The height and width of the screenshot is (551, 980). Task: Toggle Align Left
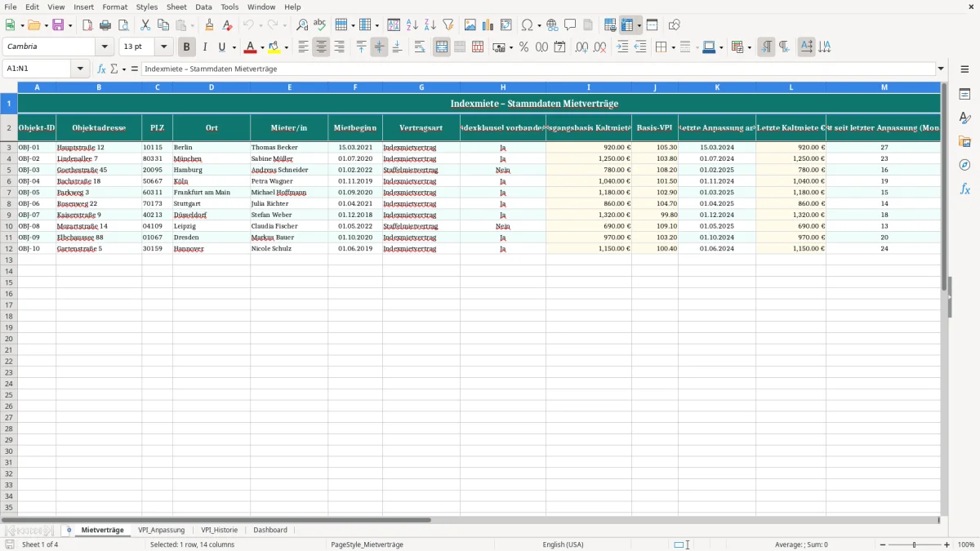[303, 47]
